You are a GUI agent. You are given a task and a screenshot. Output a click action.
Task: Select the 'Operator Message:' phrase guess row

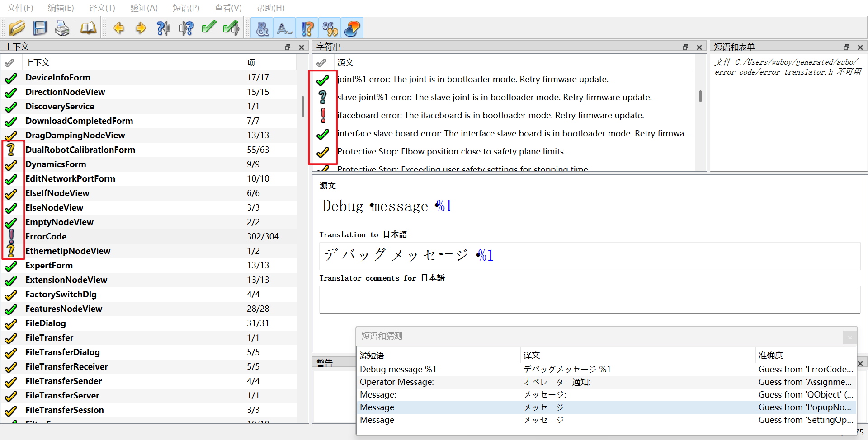coord(396,382)
